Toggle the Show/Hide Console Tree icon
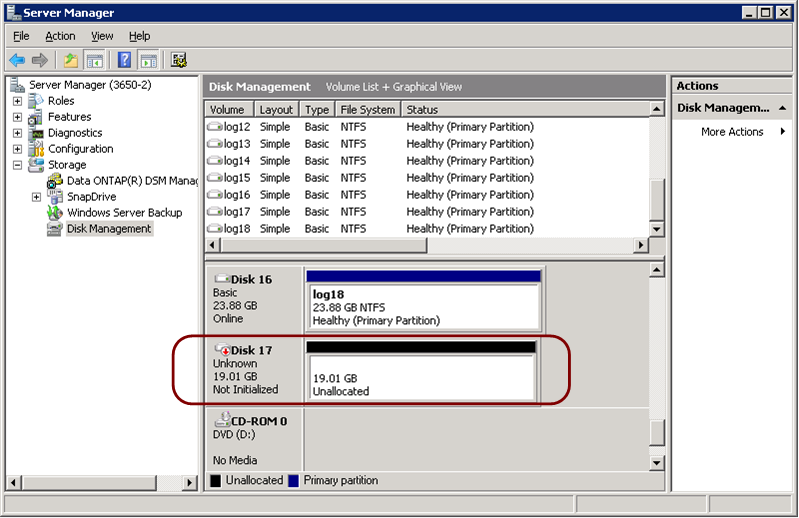799x518 pixels. (x=95, y=60)
